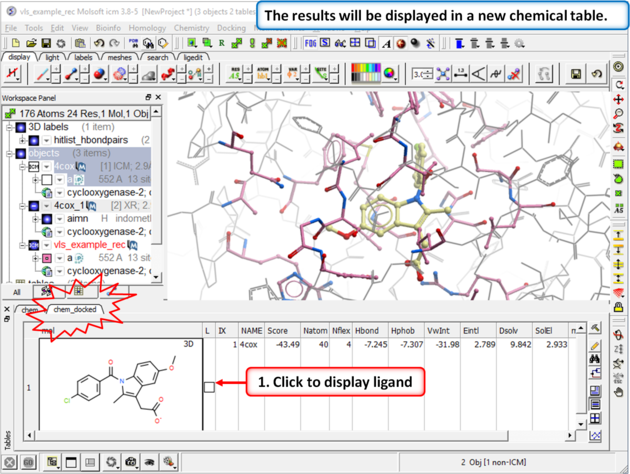
Task: Click the ligand display checkbox in row 1
Action: 208,386
